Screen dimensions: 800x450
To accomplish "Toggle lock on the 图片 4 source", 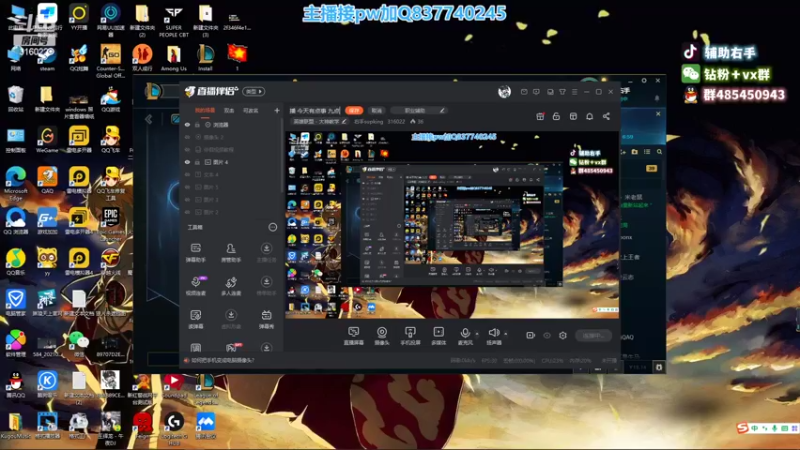I will (x=197, y=162).
